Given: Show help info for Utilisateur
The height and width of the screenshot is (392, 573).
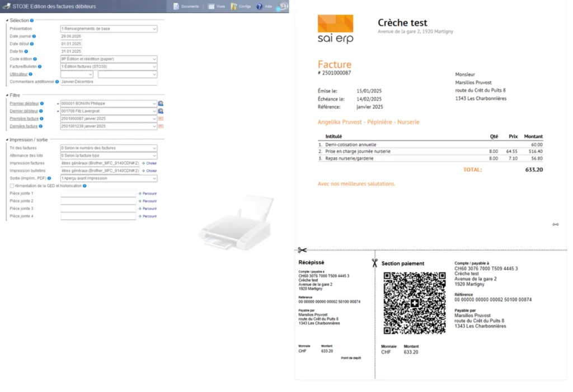Looking at the screenshot, I should pyautogui.click(x=31, y=74).
